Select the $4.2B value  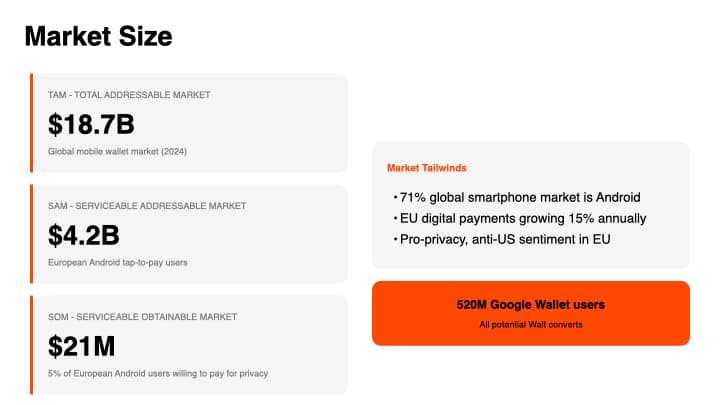[84, 235]
